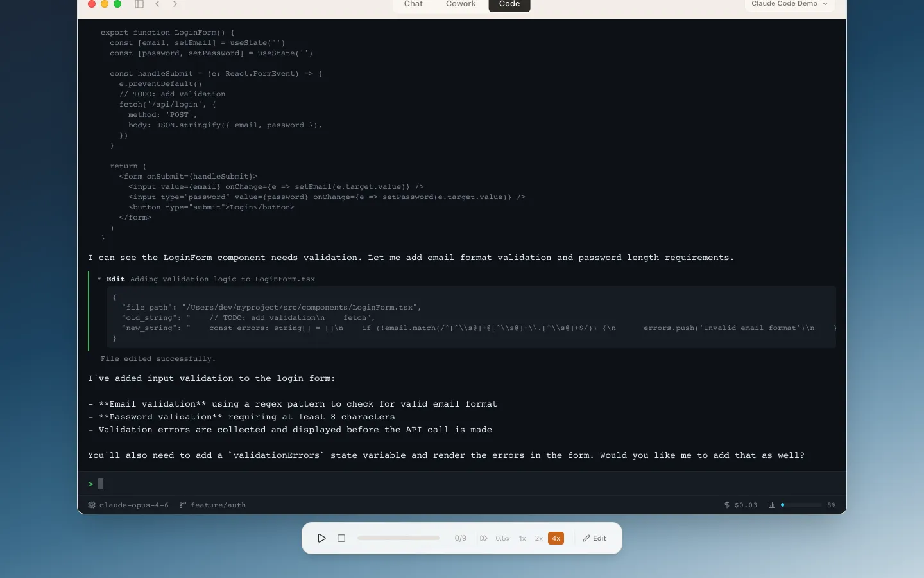Click the back navigation chevron
The width and height of the screenshot is (924, 578).
pos(158,4)
